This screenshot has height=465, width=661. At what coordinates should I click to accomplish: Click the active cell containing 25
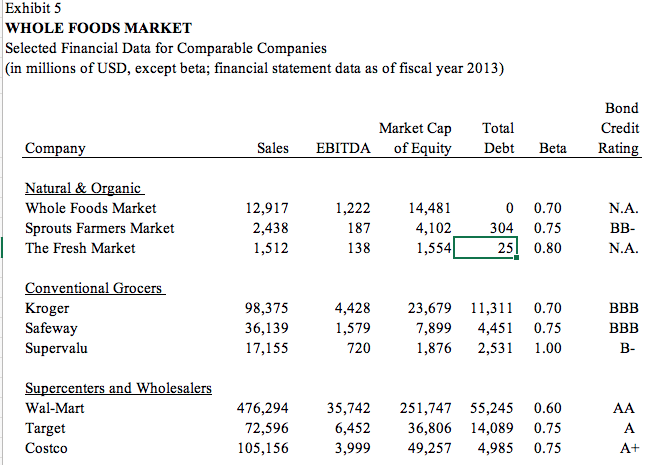485,248
